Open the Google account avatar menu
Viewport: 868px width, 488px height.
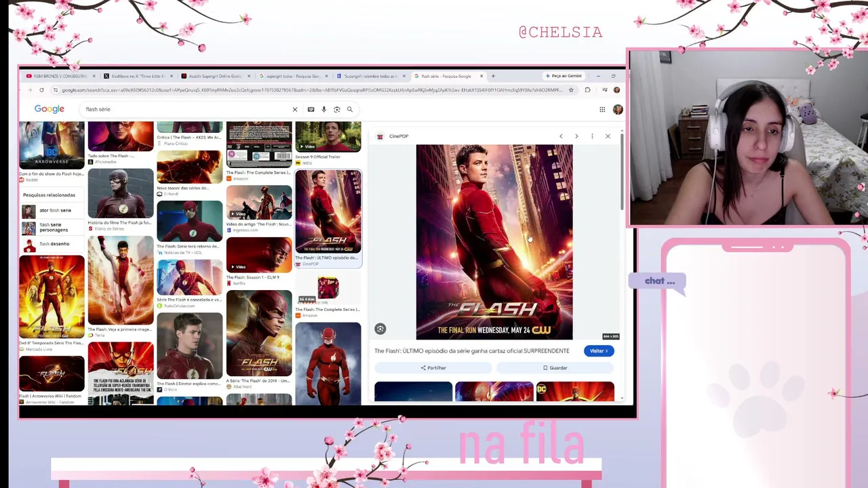pos(618,109)
